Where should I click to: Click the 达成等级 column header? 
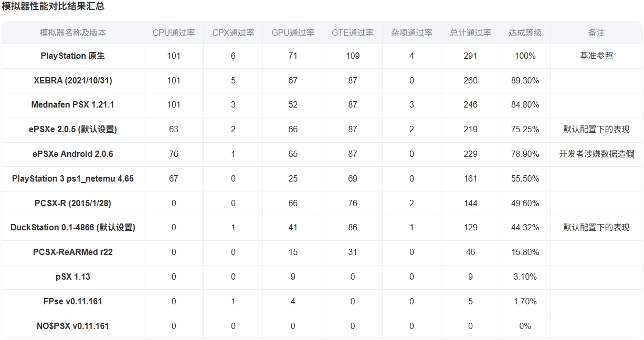525,33
